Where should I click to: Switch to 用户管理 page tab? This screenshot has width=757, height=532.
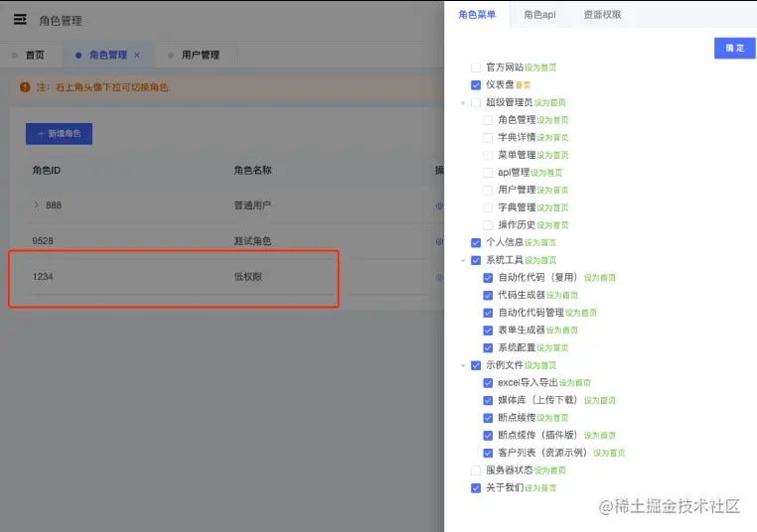[x=201, y=55]
